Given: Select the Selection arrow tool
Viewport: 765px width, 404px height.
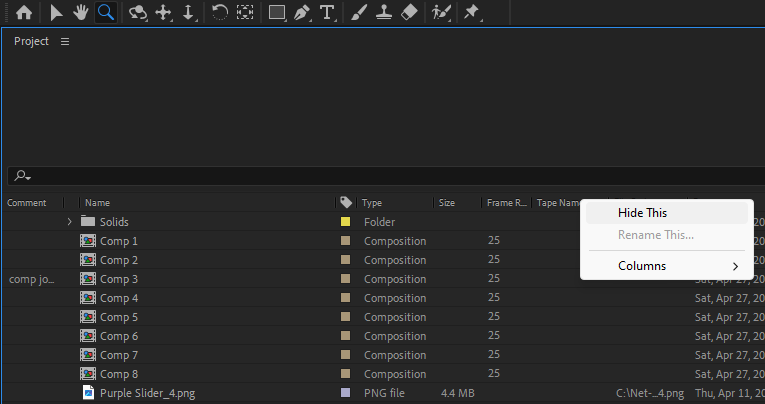Looking at the screenshot, I should 56,13.
